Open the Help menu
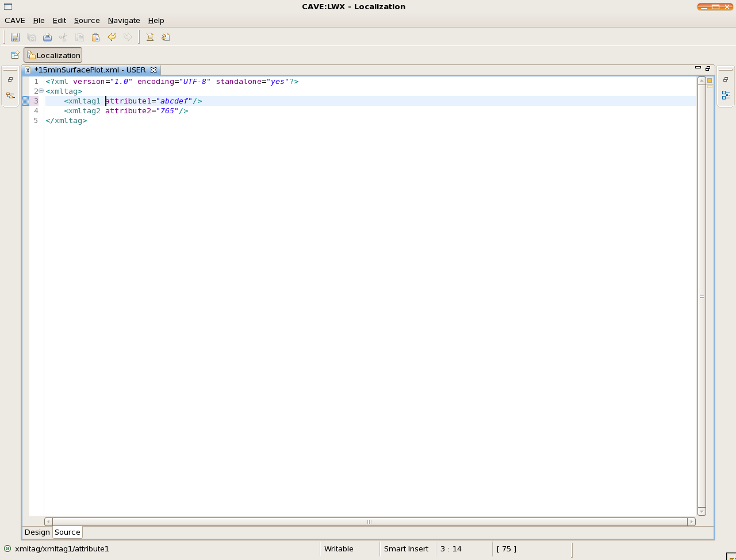 156,20
